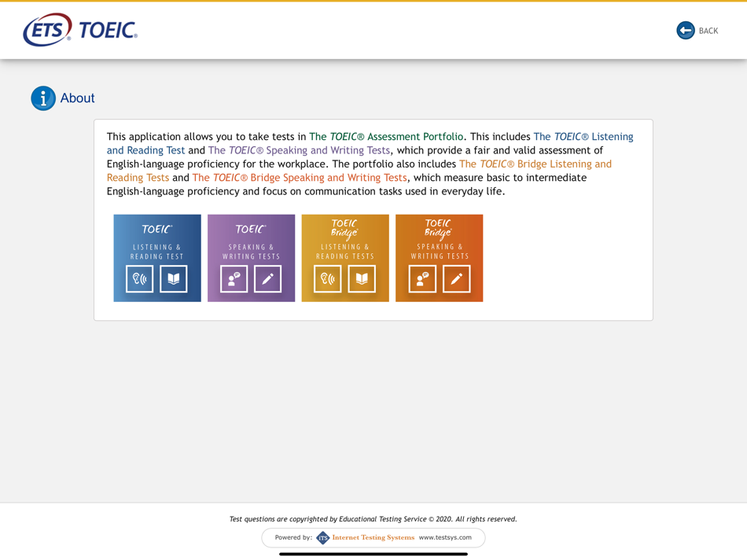This screenshot has height=560, width=747.
Task: Open www.testsys.com footer link
Action: point(445,538)
